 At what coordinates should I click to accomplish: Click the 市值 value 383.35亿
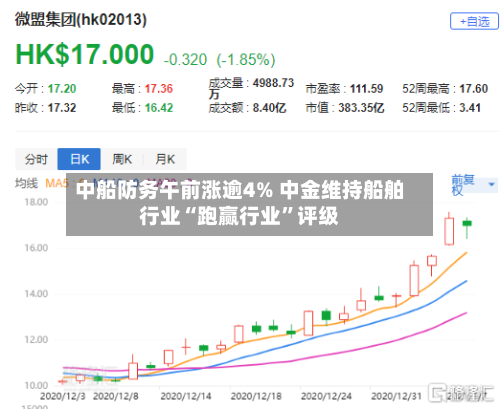point(361,108)
